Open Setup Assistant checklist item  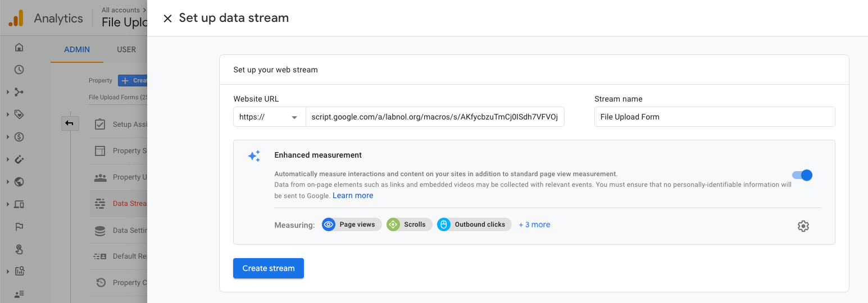[100, 124]
